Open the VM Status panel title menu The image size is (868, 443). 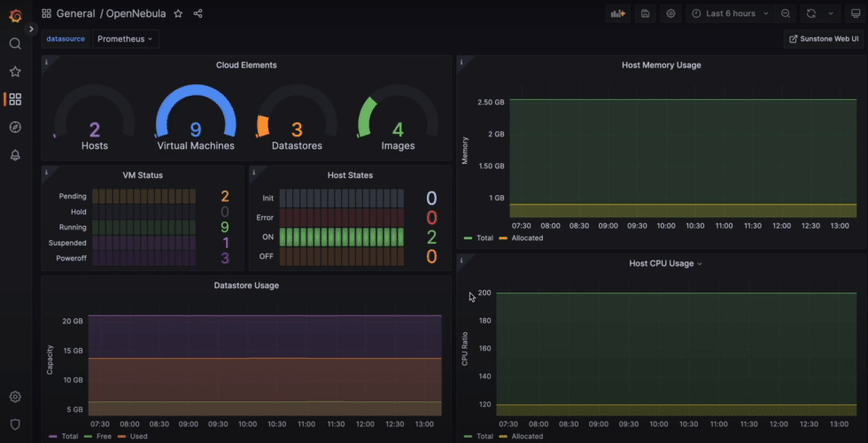(x=143, y=175)
